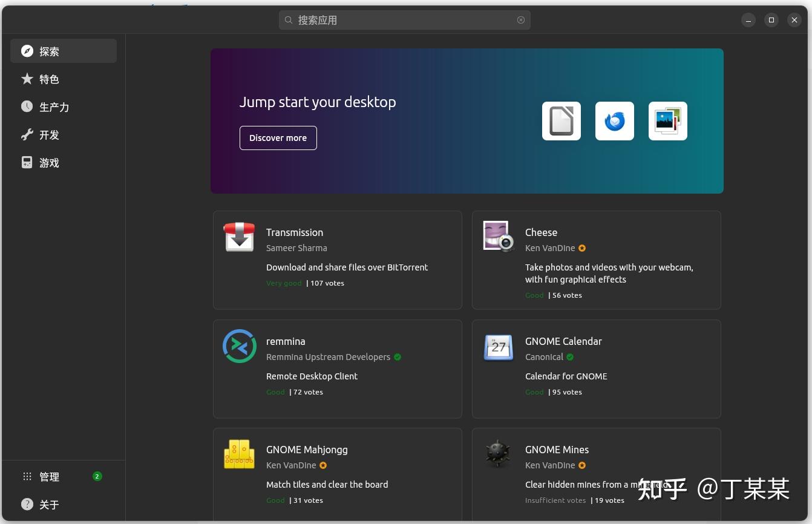Click the Transmission download icon
This screenshot has width=812, height=524.
[239, 237]
